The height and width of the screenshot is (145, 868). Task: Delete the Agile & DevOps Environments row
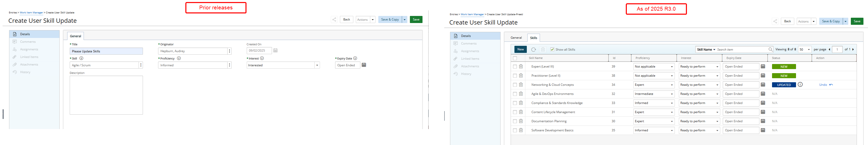tap(521, 94)
